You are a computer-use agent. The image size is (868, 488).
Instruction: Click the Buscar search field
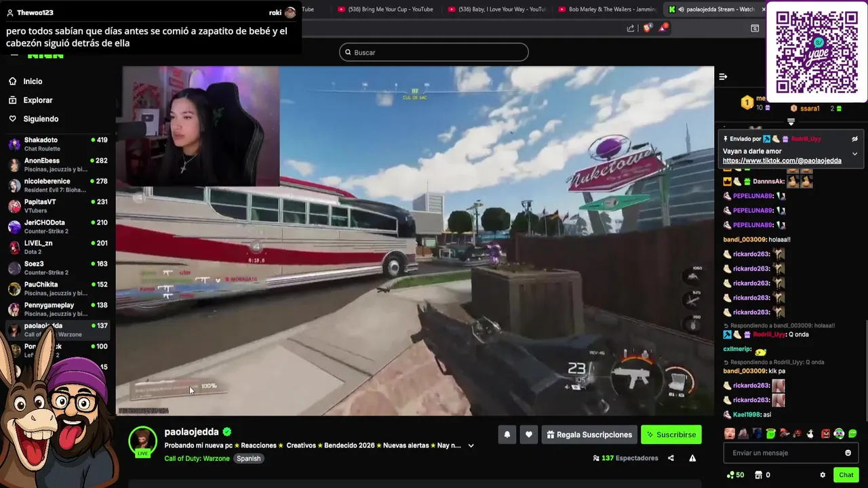[433, 52]
